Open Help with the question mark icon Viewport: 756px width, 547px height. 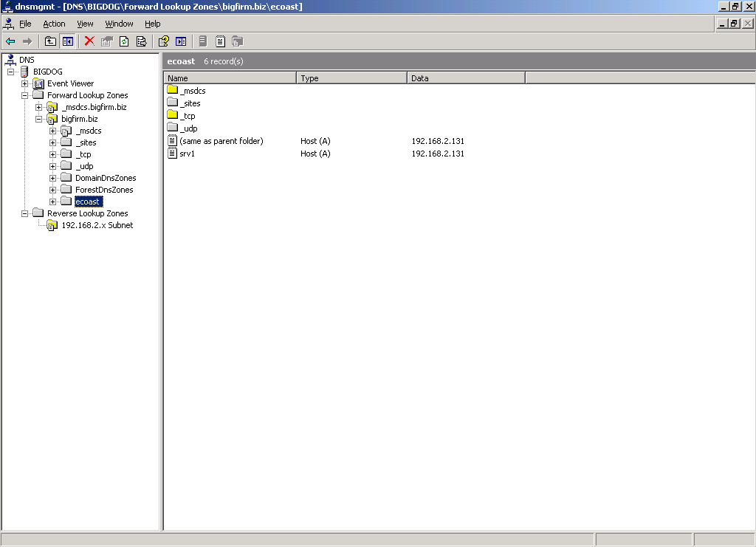click(x=164, y=41)
